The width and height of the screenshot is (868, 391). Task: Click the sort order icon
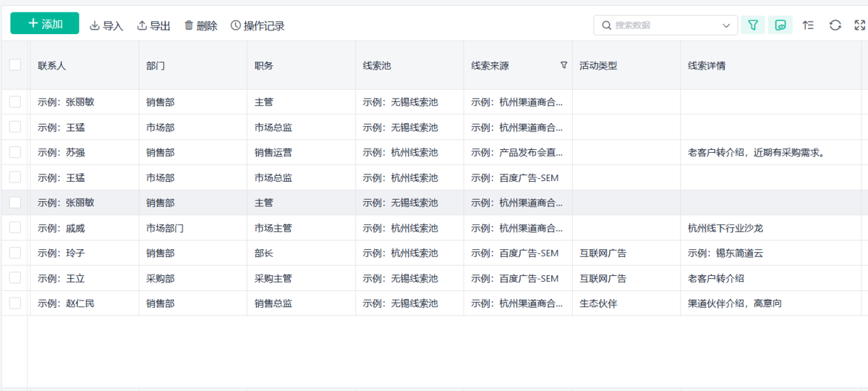808,25
